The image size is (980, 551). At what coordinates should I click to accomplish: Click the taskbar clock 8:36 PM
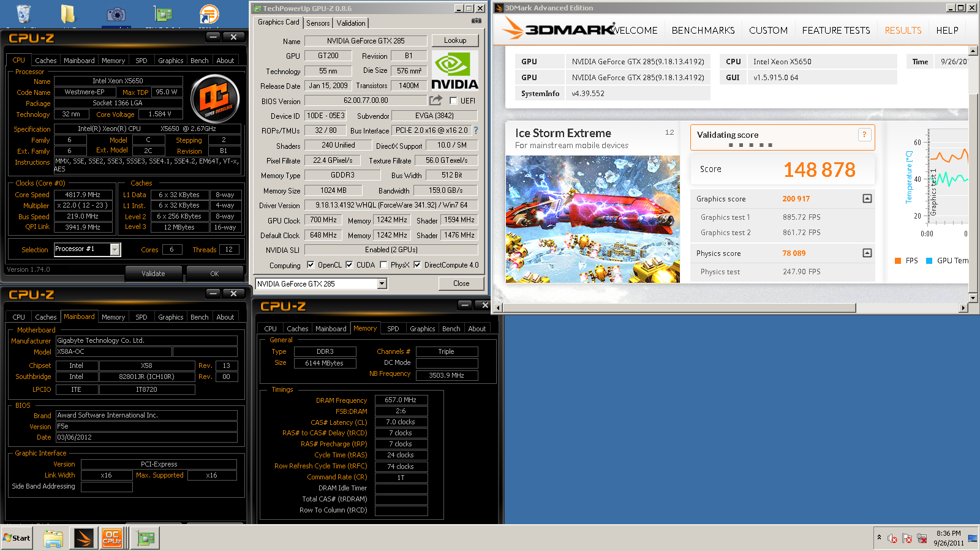click(948, 534)
